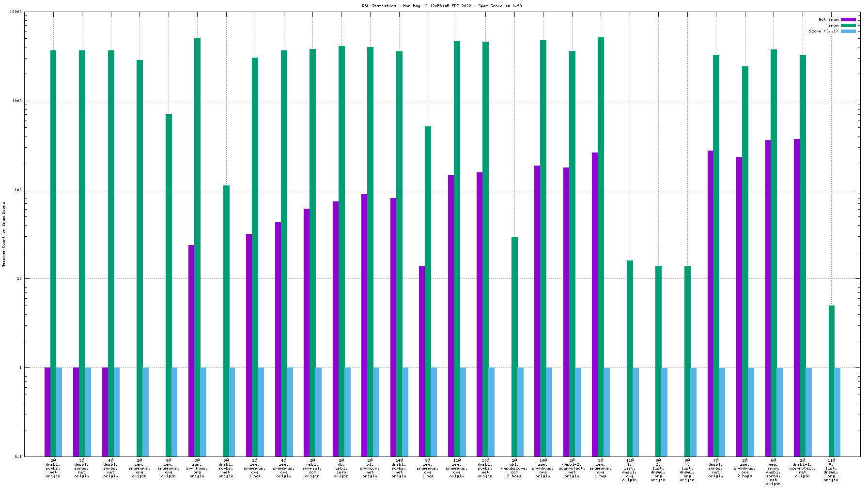This screenshot has width=868, height=488.
Task: Click the green bar for 1.list.dnswl.org
Action: tap(630, 358)
